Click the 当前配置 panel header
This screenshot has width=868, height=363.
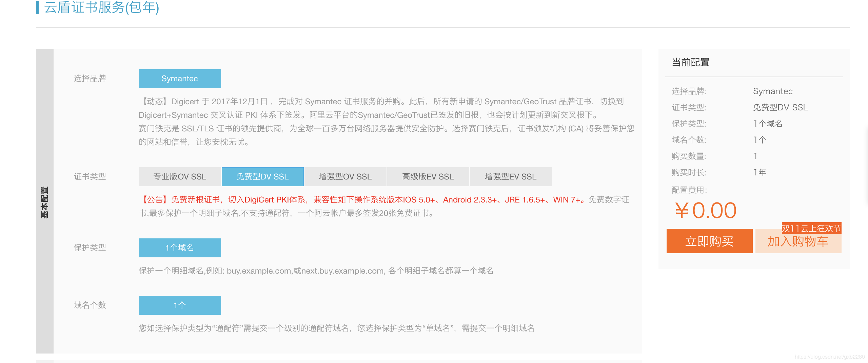(x=691, y=62)
